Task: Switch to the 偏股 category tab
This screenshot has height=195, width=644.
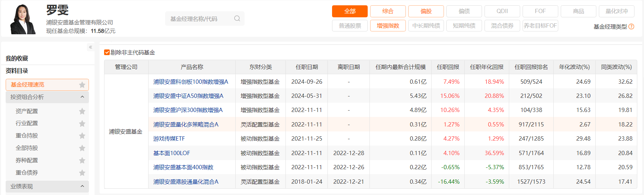Action: tap(426, 11)
